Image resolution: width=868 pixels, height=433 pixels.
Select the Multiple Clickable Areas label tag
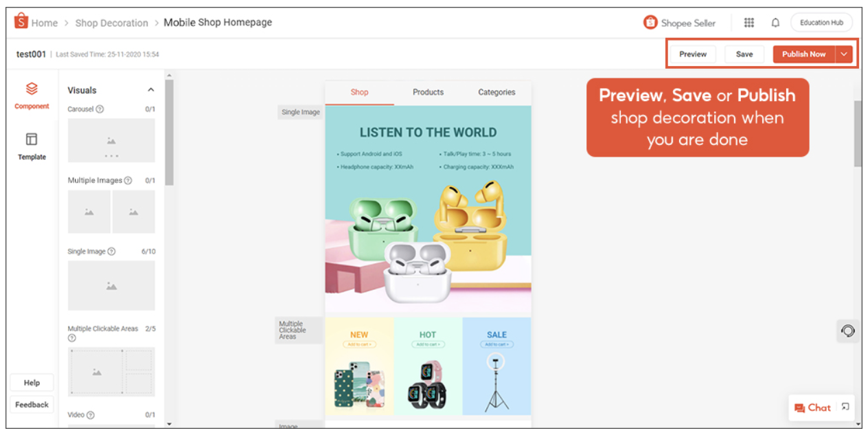(x=299, y=330)
